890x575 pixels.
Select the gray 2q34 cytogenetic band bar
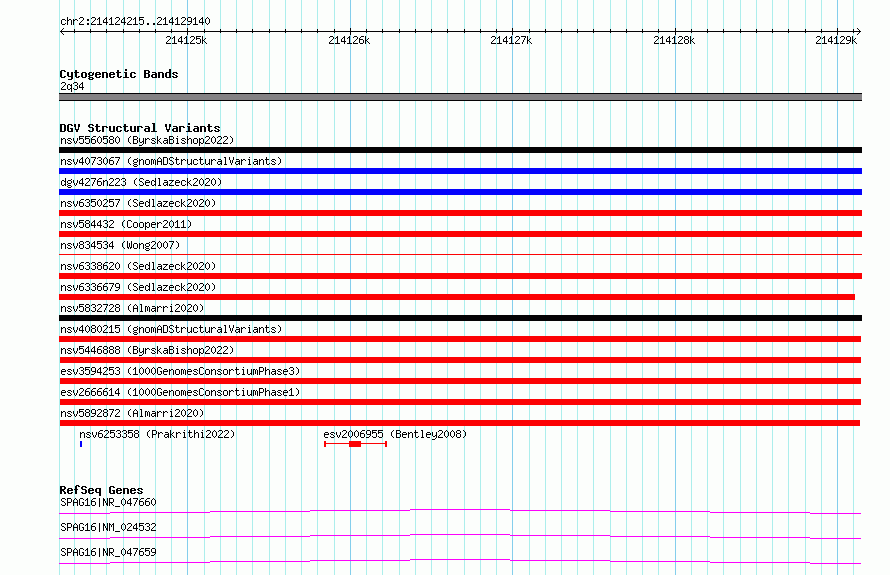pyautogui.click(x=460, y=97)
